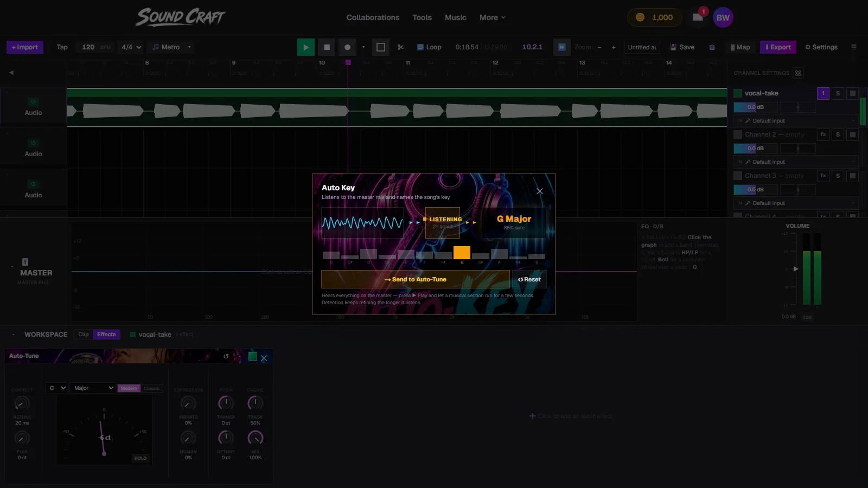Activate the scissors split tool
Screen dimensions: 868x488
pyautogui.click(x=400, y=47)
